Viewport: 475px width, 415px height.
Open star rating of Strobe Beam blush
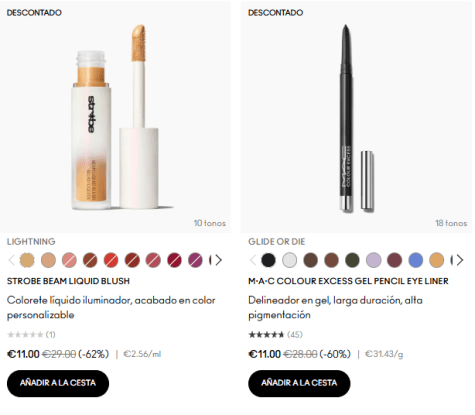click(31, 334)
